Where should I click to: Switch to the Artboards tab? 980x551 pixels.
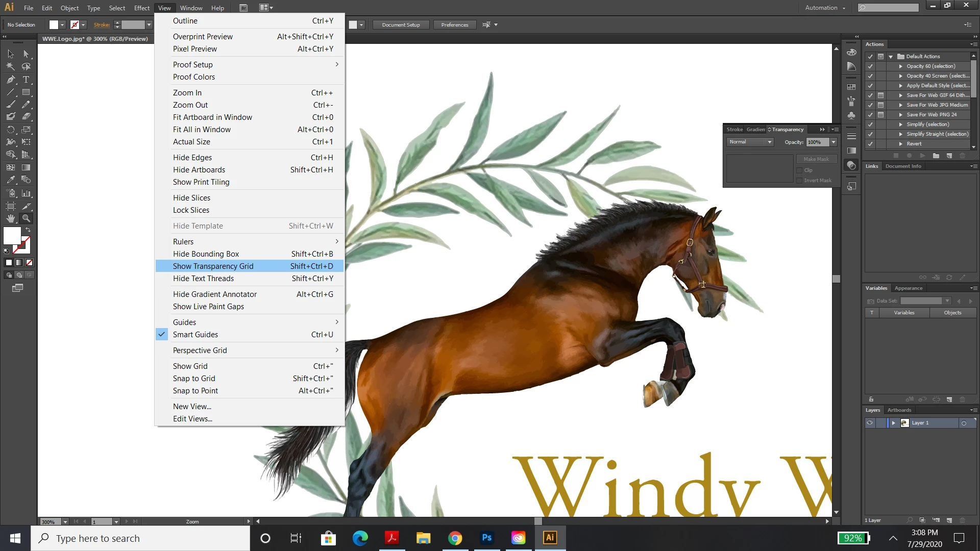point(899,410)
